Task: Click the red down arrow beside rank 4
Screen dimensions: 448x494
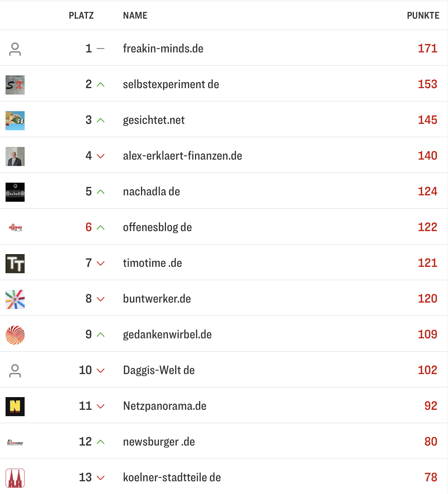Action: point(101,156)
